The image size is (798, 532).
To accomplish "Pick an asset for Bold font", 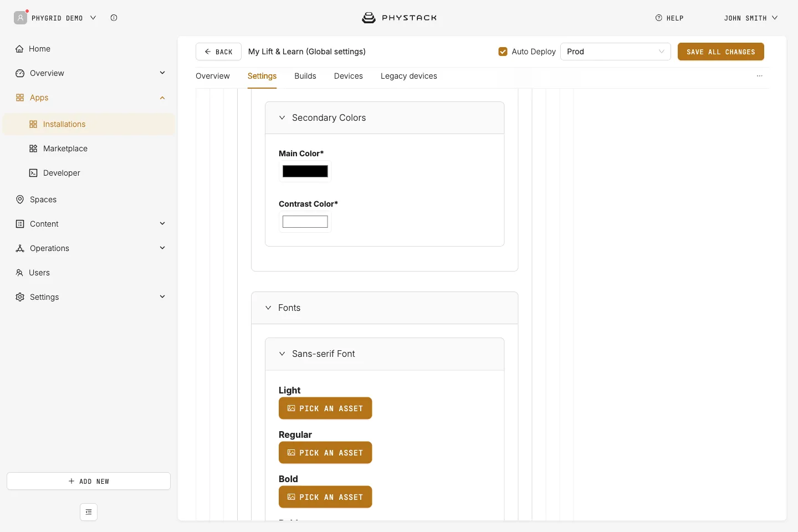I will pos(325,497).
